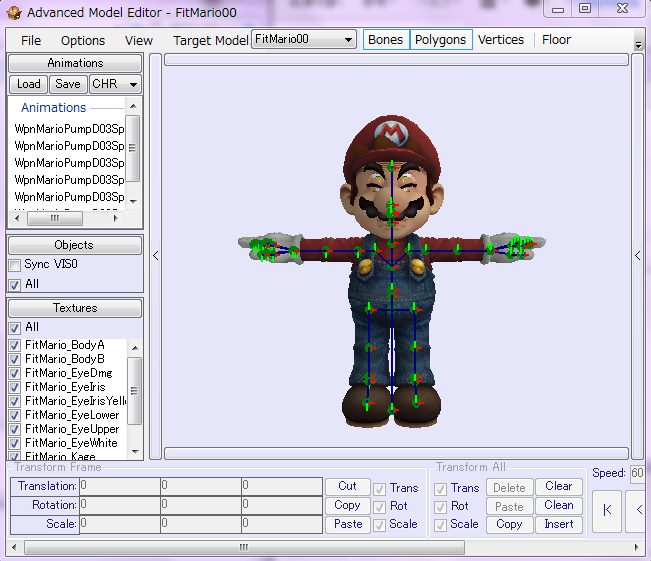The image size is (651, 561).
Task: Click bottom scrollbar right arrow
Action: click(636, 547)
